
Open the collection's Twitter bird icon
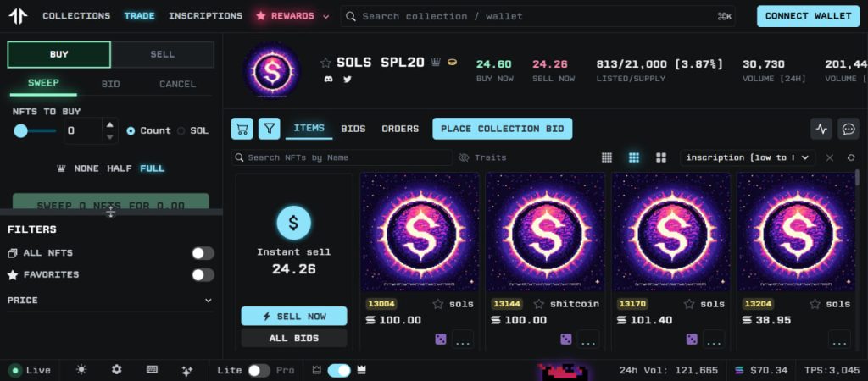[347, 79]
